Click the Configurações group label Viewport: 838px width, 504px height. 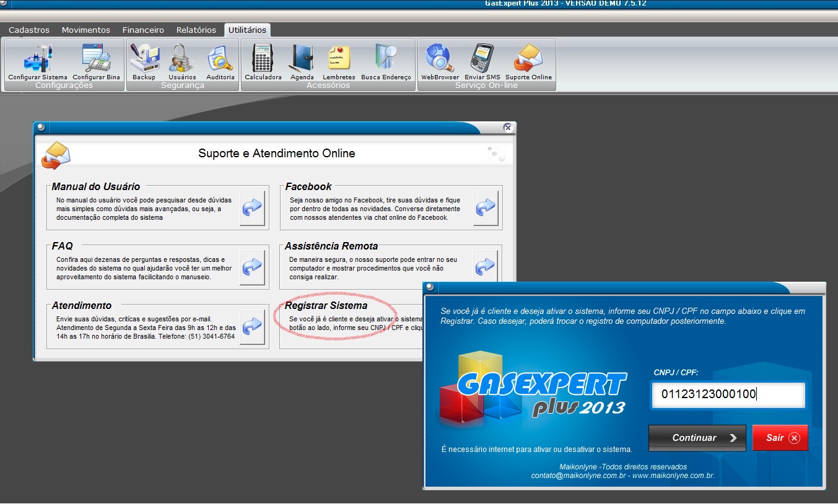pyautogui.click(x=64, y=85)
